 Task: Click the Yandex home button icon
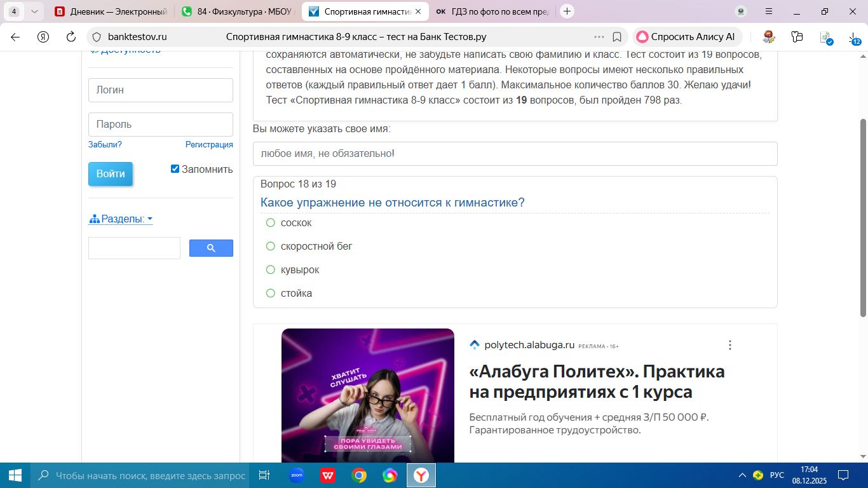43,37
